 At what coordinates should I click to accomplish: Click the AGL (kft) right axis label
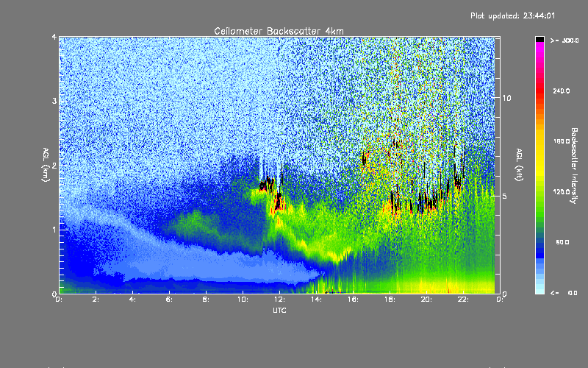coord(519,165)
